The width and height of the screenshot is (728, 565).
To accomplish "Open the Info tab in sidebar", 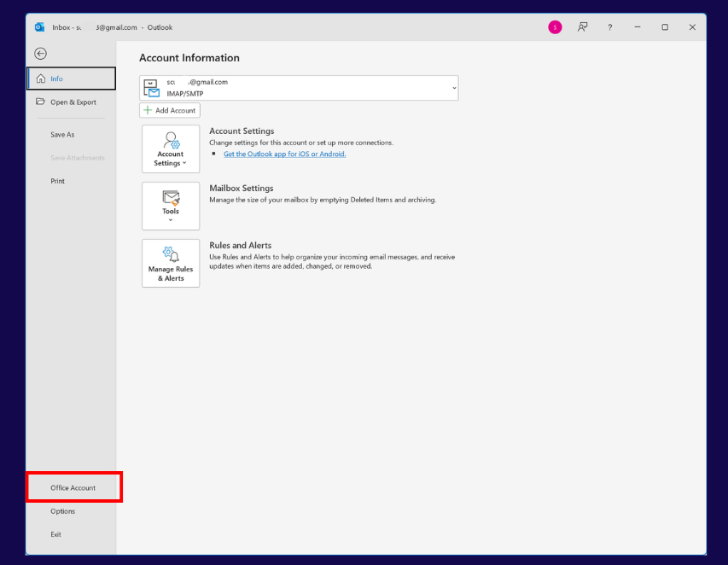I will tap(71, 79).
